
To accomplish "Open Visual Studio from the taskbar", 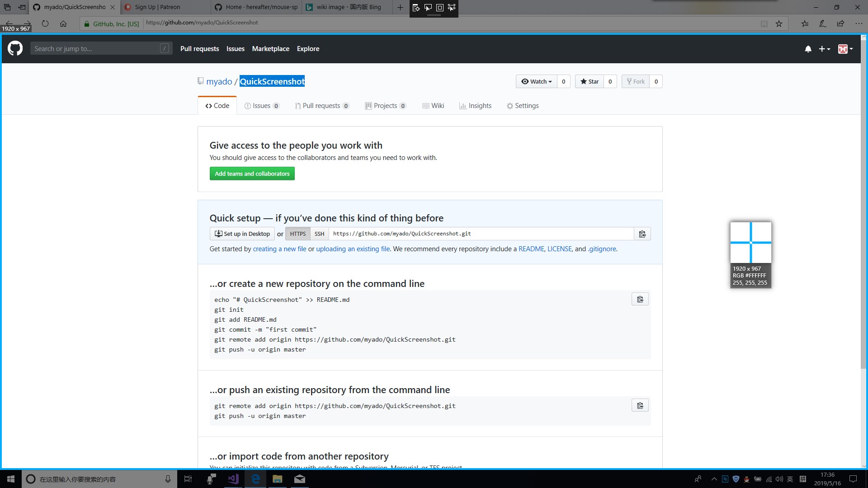I will (233, 479).
